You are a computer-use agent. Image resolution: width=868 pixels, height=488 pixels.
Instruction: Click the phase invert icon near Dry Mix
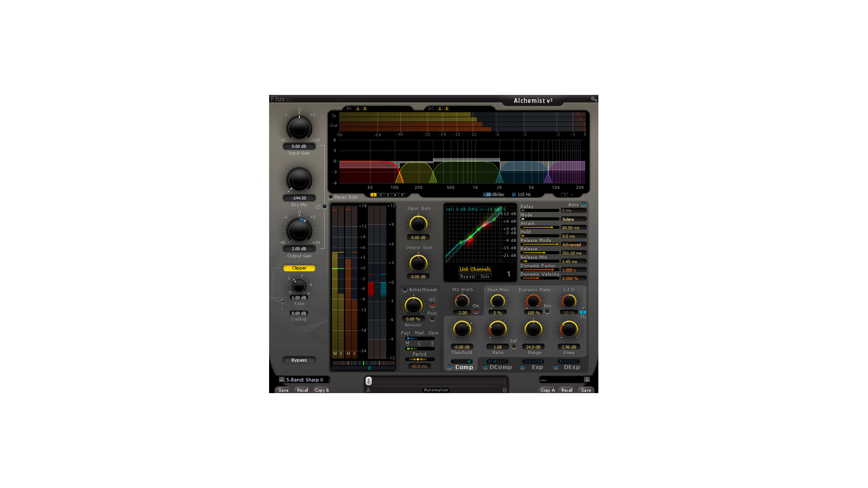click(x=318, y=207)
